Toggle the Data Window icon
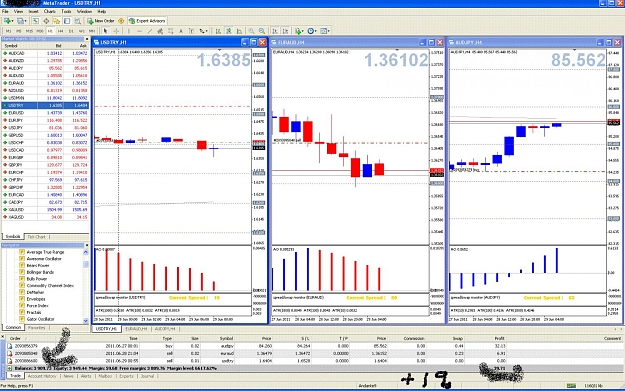Image resolution: width=625 pixels, height=391 pixels. [x=46, y=21]
